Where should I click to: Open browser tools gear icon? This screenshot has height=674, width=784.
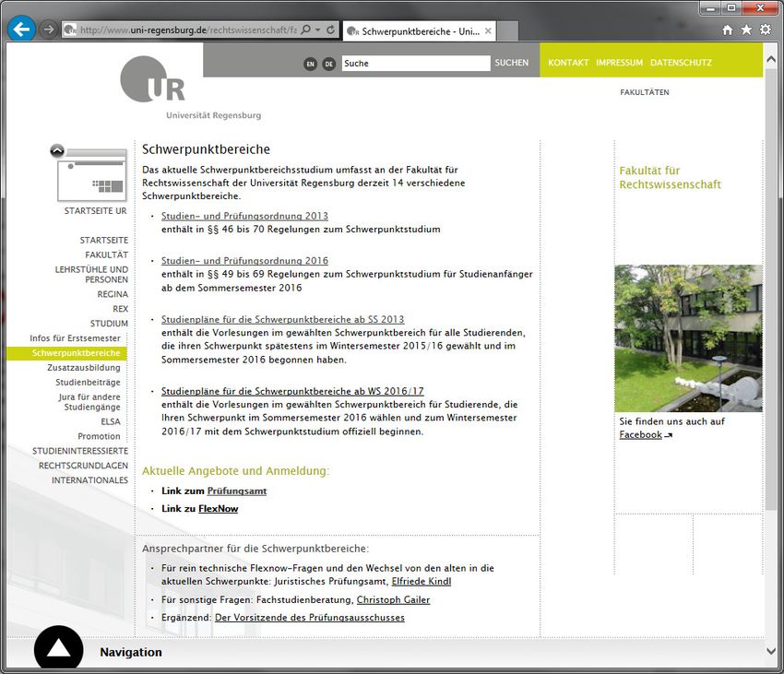[765, 30]
